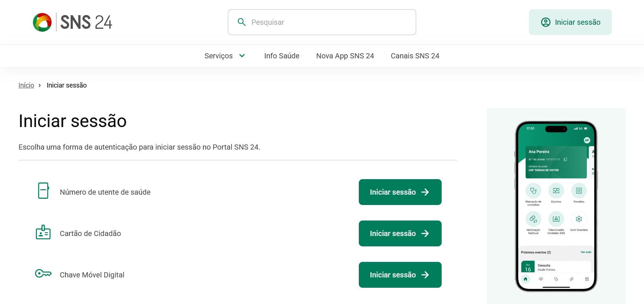
Task: Go to Início breadcrumb link
Action: point(26,85)
